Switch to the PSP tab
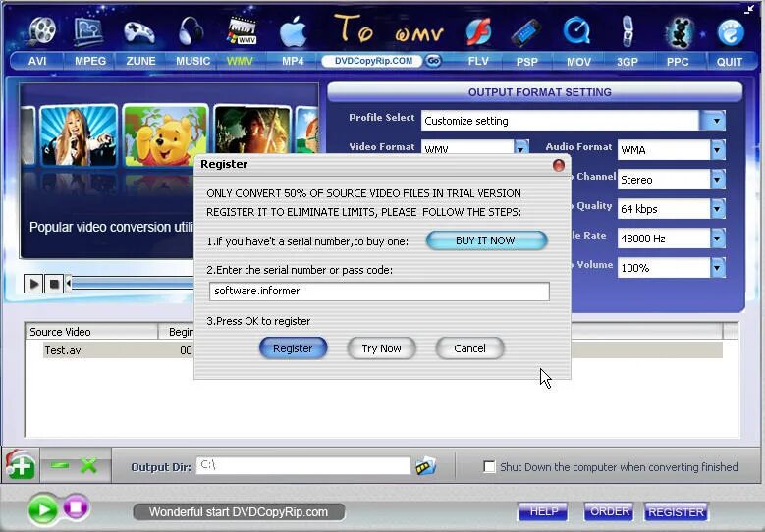Viewport: 765px width, 532px height. [x=527, y=62]
